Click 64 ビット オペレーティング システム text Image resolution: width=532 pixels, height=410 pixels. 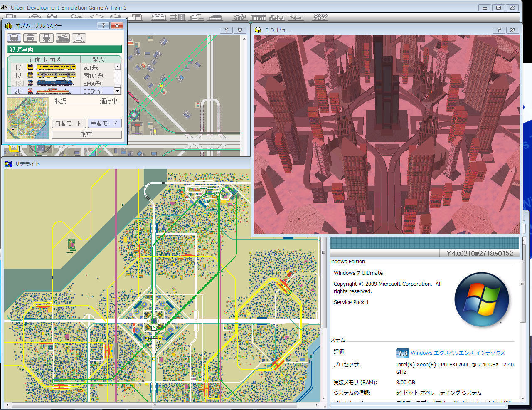point(439,393)
